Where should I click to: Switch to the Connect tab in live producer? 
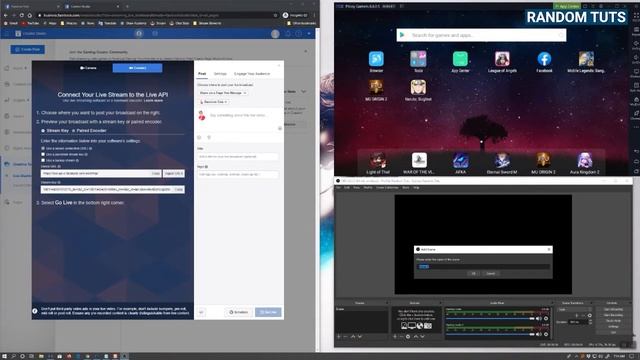(138, 68)
